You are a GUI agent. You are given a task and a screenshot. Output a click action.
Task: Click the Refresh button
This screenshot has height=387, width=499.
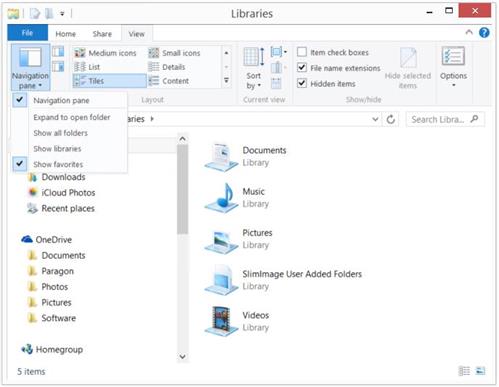click(x=391, y=119)
